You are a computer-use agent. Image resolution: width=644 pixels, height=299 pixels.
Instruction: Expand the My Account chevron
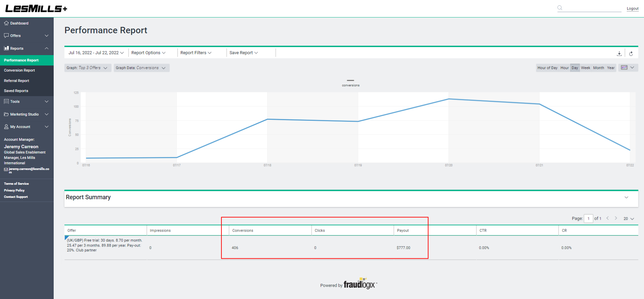point(47,127)
